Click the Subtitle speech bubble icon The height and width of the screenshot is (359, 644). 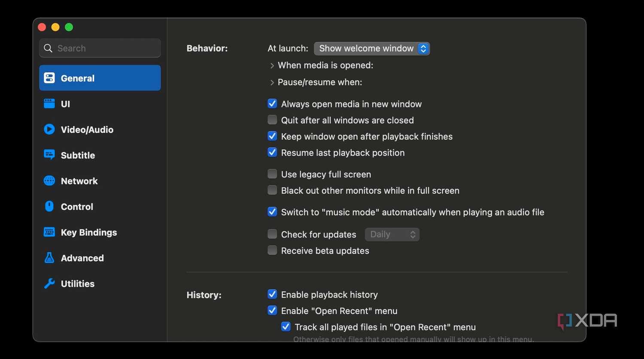pos(49,155)
